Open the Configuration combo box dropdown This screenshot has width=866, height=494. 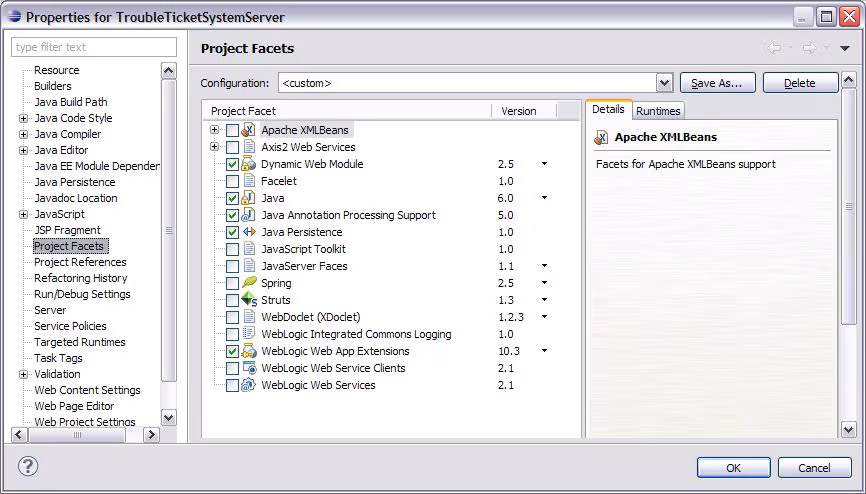[664, 83]
